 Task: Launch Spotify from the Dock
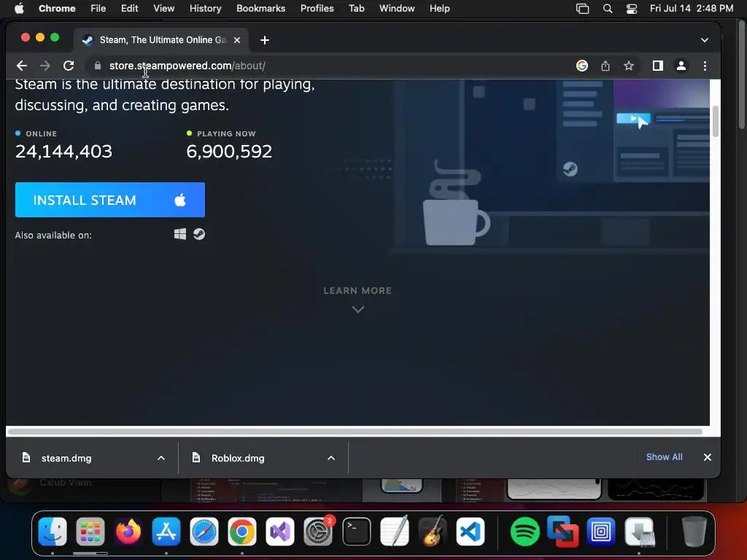(525, 532)
